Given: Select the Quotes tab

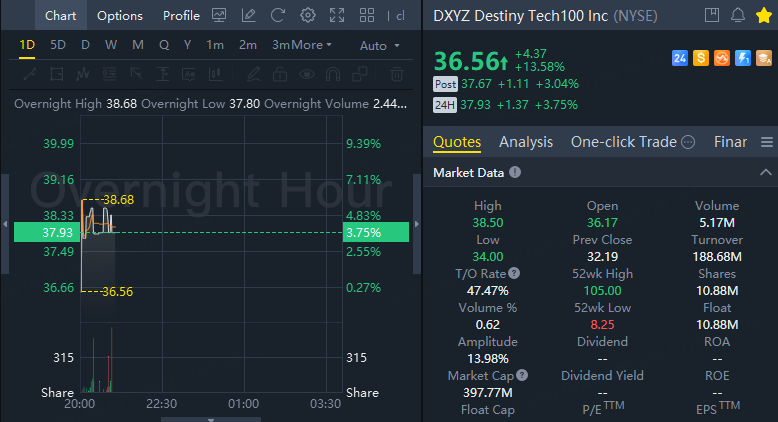Looking at the screenshot, I should (x=457, y=142).
